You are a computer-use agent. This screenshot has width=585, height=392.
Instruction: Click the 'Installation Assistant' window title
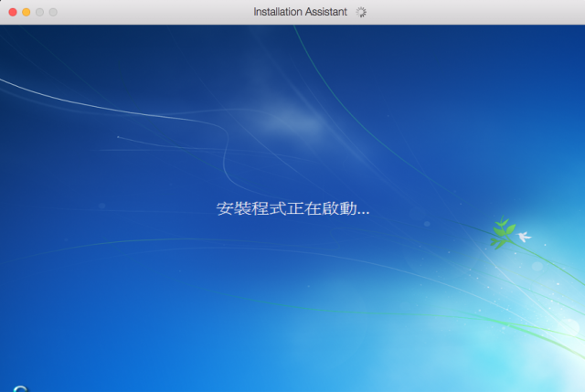click(300, 12)
